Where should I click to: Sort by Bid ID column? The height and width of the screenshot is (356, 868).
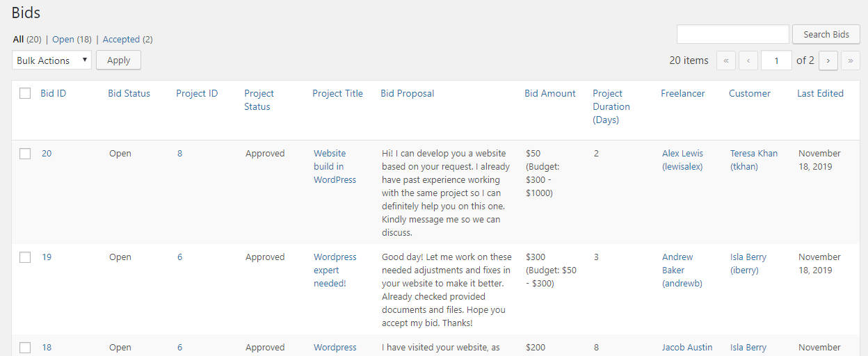[53, 93]
